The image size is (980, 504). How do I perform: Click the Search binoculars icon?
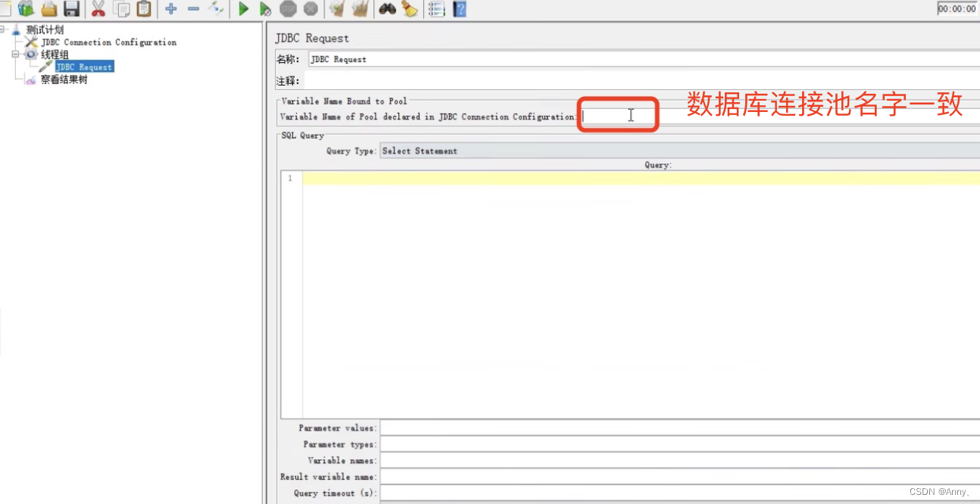pyautogui.click(x=388, y=9)
